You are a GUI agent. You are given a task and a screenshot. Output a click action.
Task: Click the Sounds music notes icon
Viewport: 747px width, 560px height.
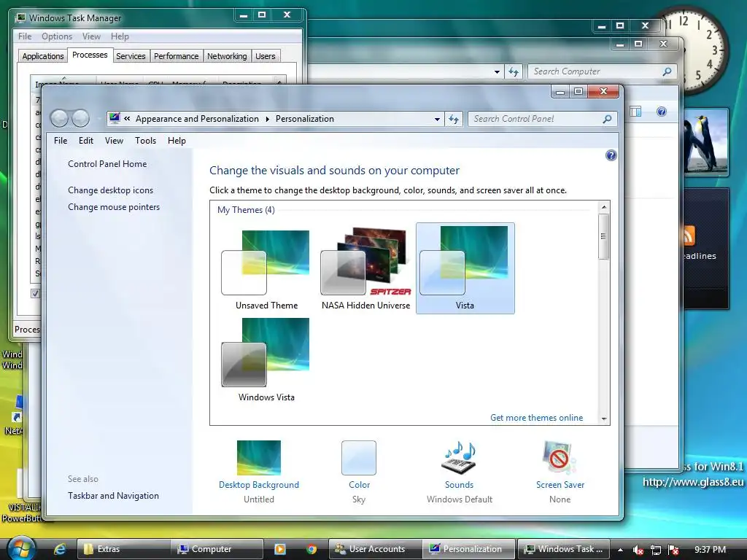click(460, 458)
